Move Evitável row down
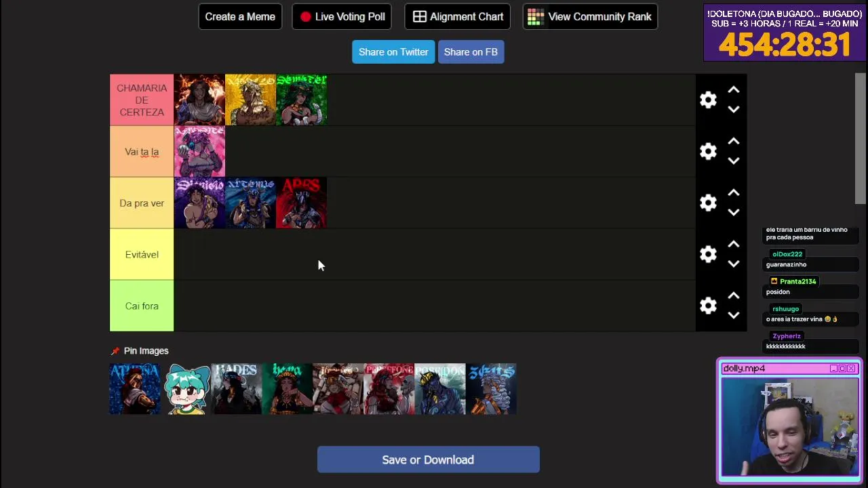Screen dimensions: 868x488 [733, 264]
